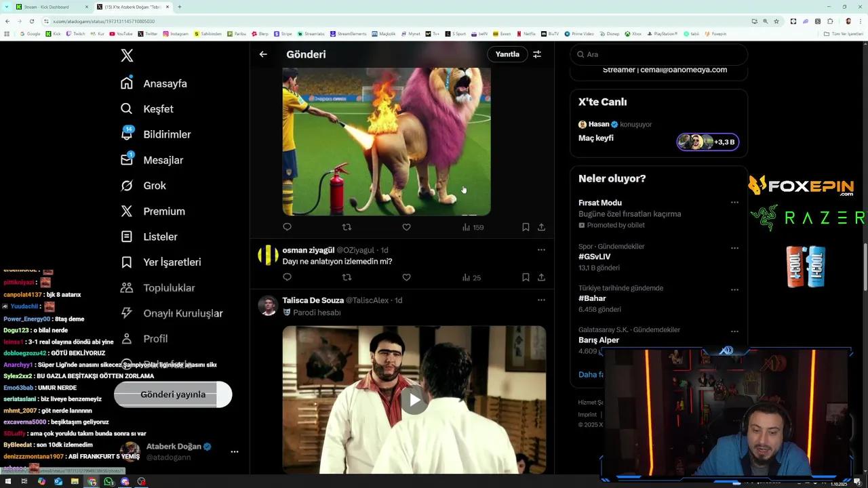Viewport: 868px width, 488px height.
Task: Repost osman ziyagül's reply
Action: point(347,277)
